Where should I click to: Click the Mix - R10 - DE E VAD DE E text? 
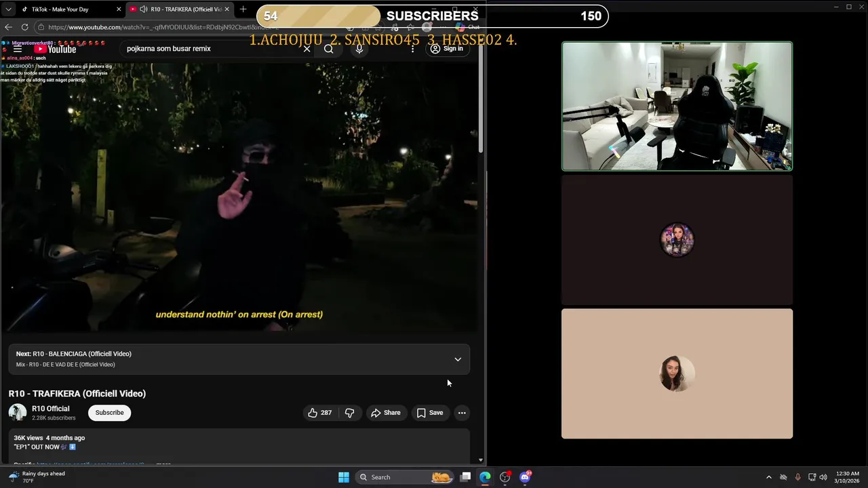66,365
